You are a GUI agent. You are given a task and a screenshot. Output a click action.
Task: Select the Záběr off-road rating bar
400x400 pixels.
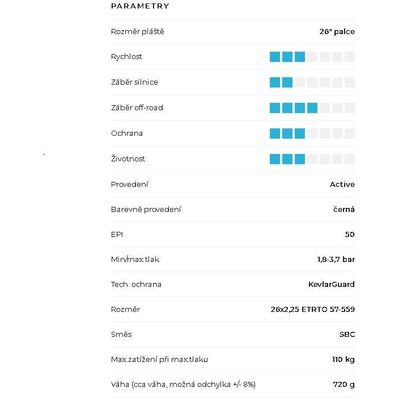tap(312, 108)
